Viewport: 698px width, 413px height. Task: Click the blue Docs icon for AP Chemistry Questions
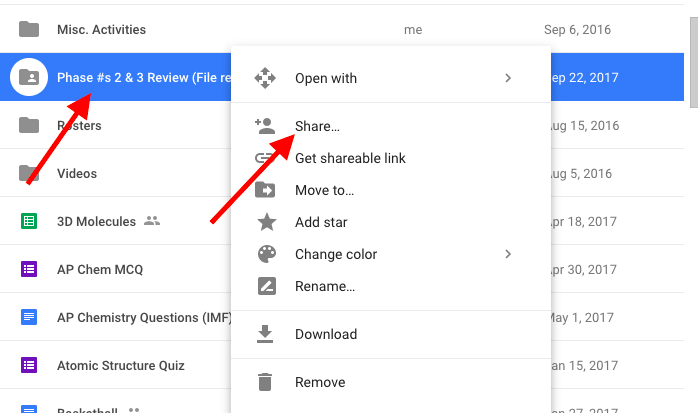click(x=29, y=317)
